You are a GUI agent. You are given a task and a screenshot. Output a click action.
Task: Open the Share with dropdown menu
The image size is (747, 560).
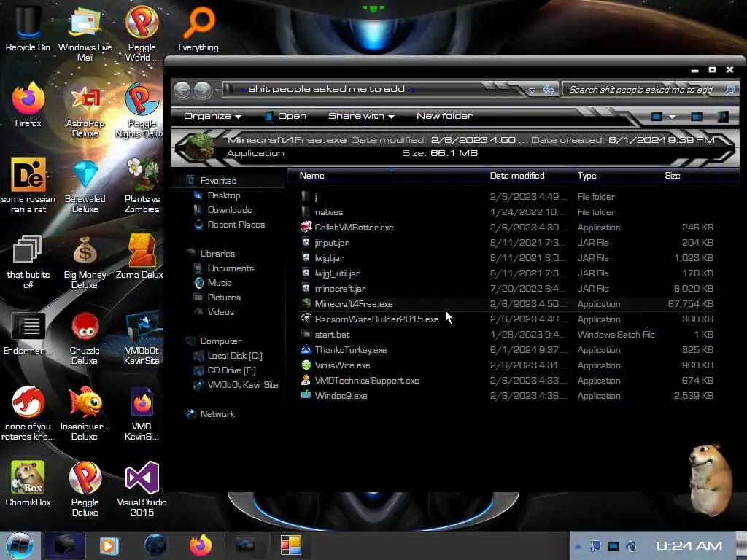tap(361, 116)
